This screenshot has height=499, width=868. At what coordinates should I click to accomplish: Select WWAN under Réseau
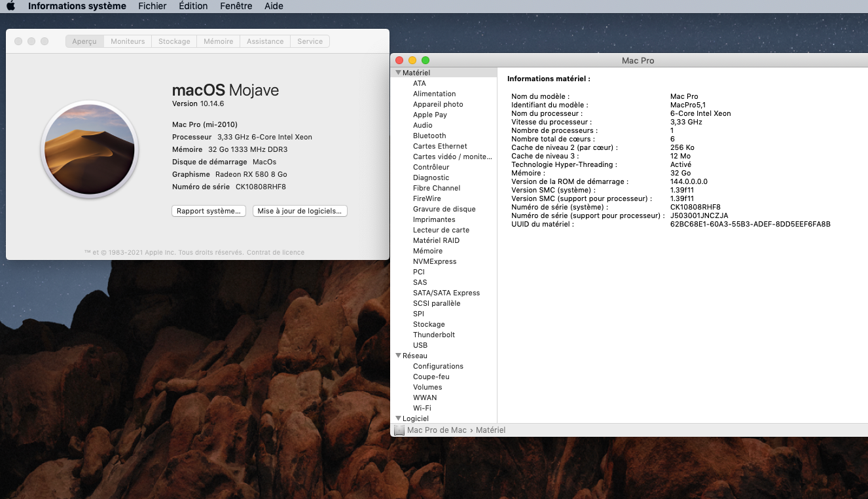click(425, 397)
